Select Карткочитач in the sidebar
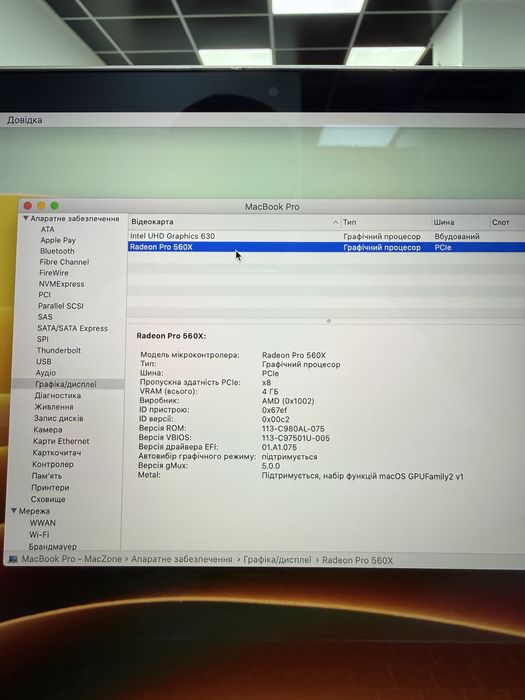The image size is (525, 700). (57, 453)
